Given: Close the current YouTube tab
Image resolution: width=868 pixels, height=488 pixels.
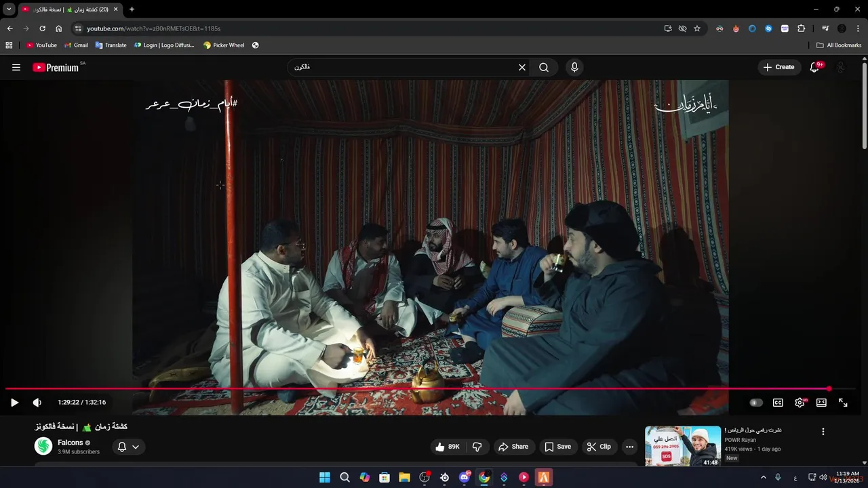Looking at the screenshot, I should [115, 9].
